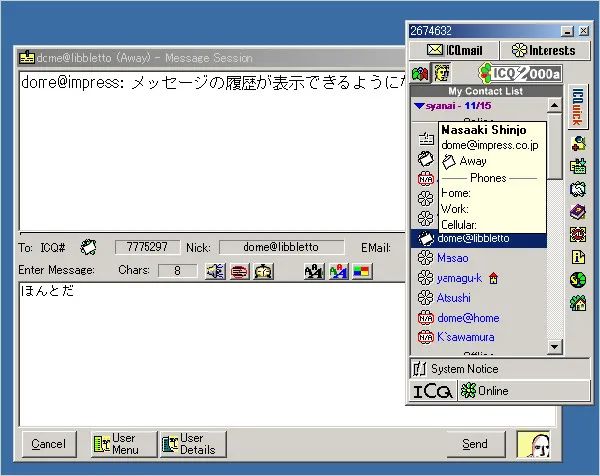Open the ICQ 2000a logo banner
Image resolution: width=600 pixels, height=476 pixels.
point(519,73)
